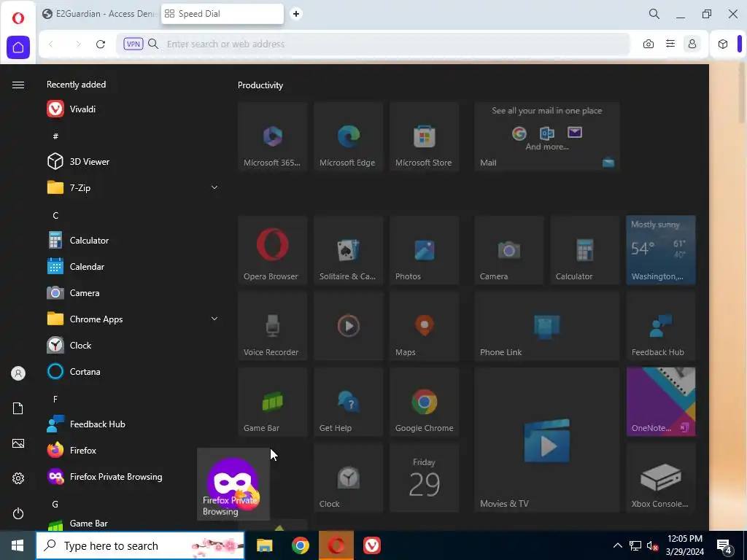The width and height of the screenshot is (747, 560).
Task: Open Settings gear in Start sidebar
Action: [18, 478]
